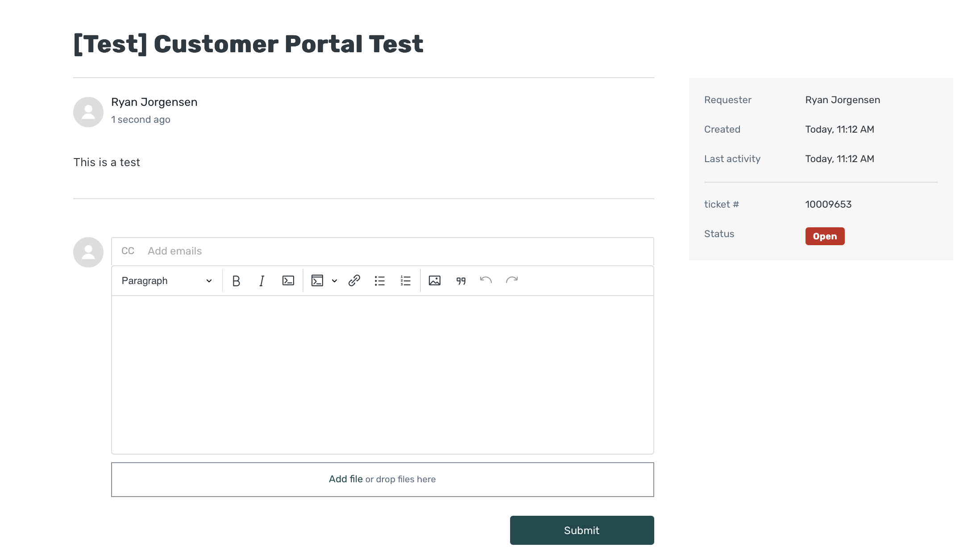Click the Open status badge

tap(825, 236)
